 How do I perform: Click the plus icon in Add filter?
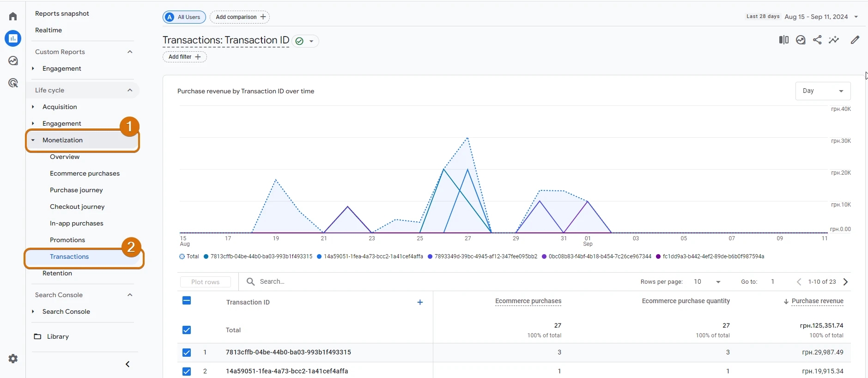tap(198, 57)
